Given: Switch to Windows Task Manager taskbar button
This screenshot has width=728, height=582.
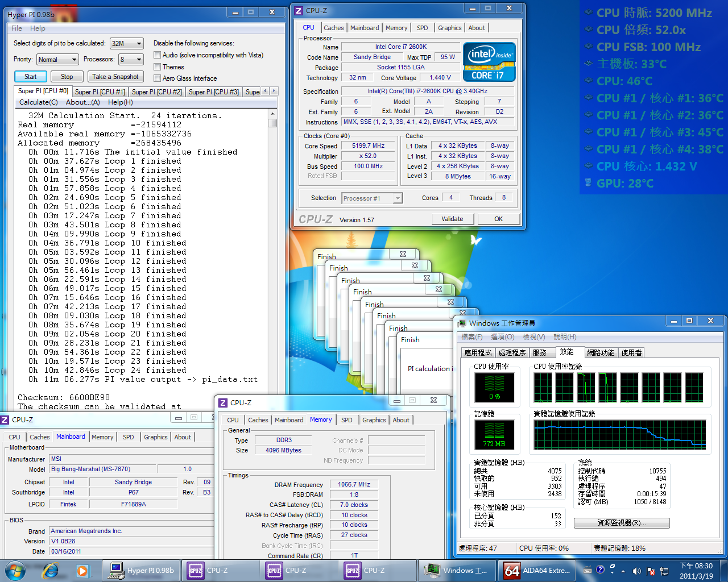Looking at the screenshot, I should click(x=458, y=570).
